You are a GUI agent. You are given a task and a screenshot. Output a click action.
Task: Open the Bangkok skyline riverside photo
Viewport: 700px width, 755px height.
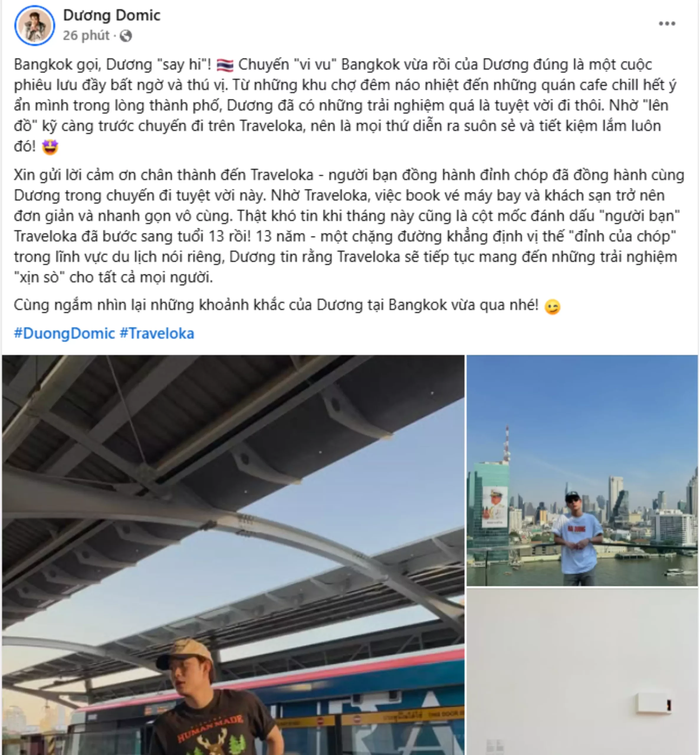pos(582,470)
